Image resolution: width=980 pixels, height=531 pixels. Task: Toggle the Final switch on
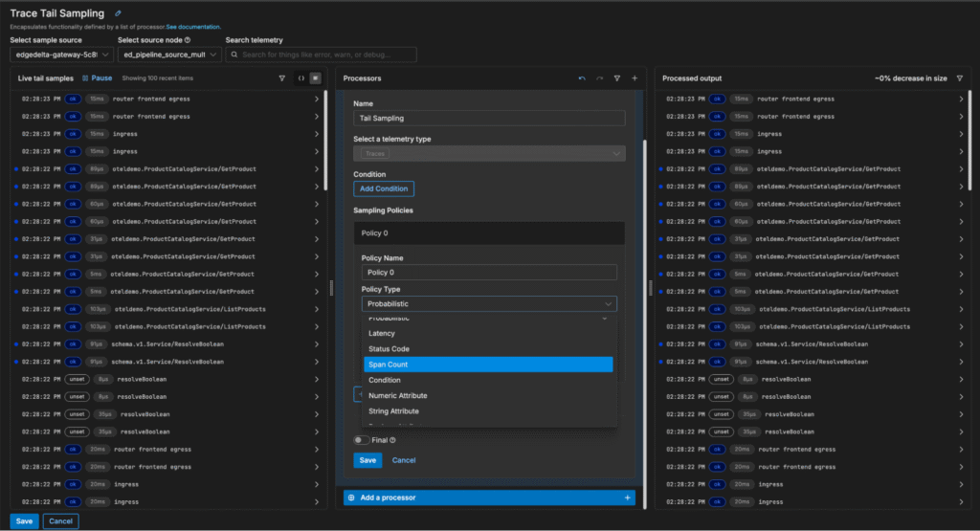tap(361, 440)
